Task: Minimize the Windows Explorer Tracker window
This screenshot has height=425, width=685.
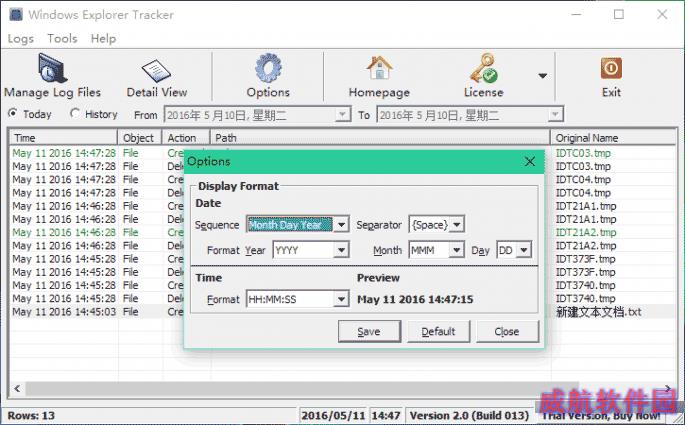Action: point(576,14)
